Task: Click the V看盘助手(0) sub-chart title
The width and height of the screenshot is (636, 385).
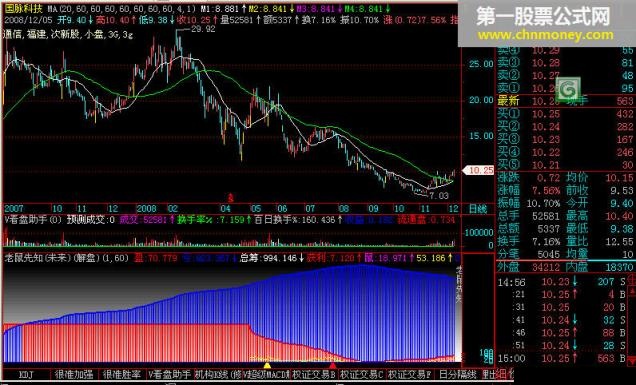Action: click(34, 220)
